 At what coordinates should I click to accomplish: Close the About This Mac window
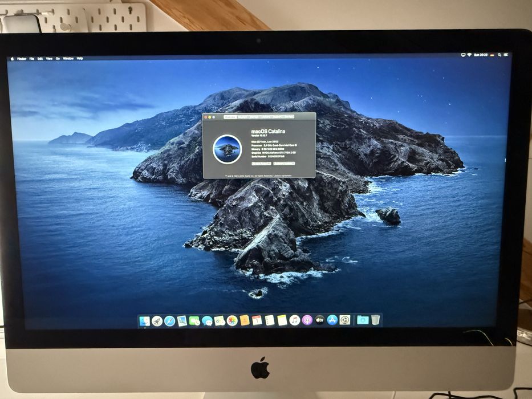[206, 117]
